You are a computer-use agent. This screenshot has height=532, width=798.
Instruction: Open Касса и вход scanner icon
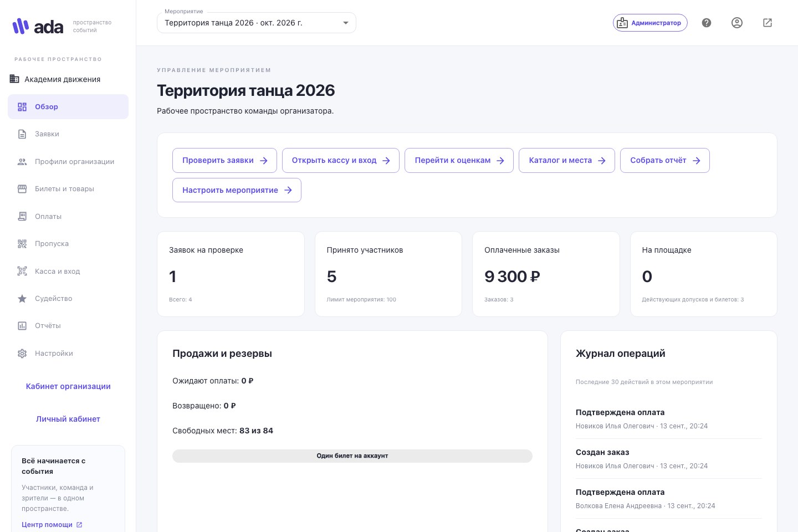click(22, 272)
